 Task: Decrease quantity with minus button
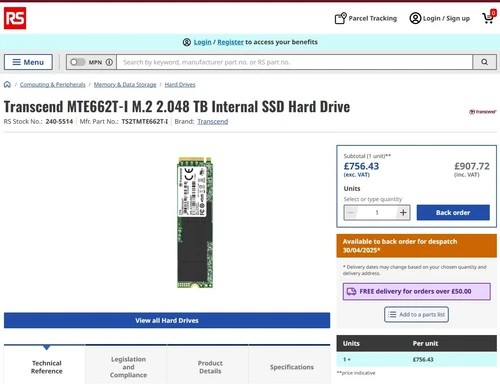(x=351, y=212)
